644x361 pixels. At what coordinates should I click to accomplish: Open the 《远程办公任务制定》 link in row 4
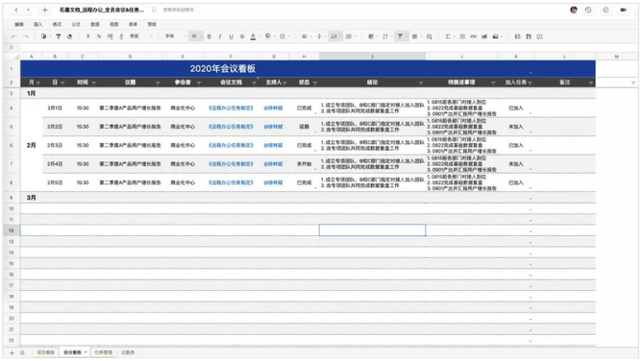231,108
